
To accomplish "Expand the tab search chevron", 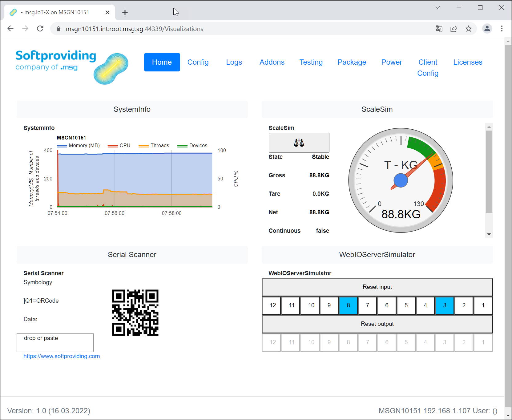I will click(437, 7).
